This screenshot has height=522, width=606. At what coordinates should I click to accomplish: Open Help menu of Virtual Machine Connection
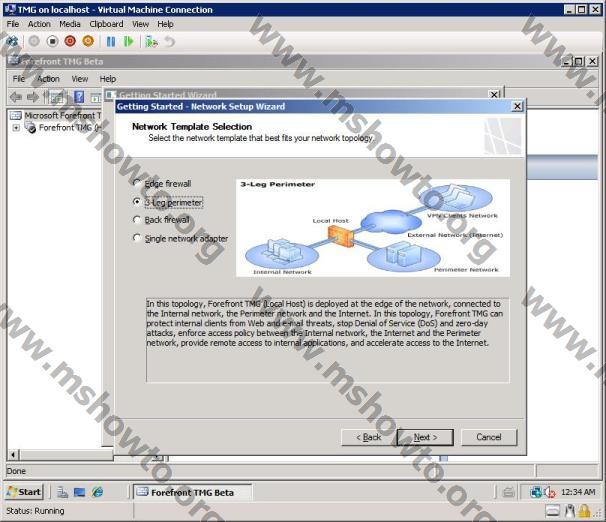[165, 24]
